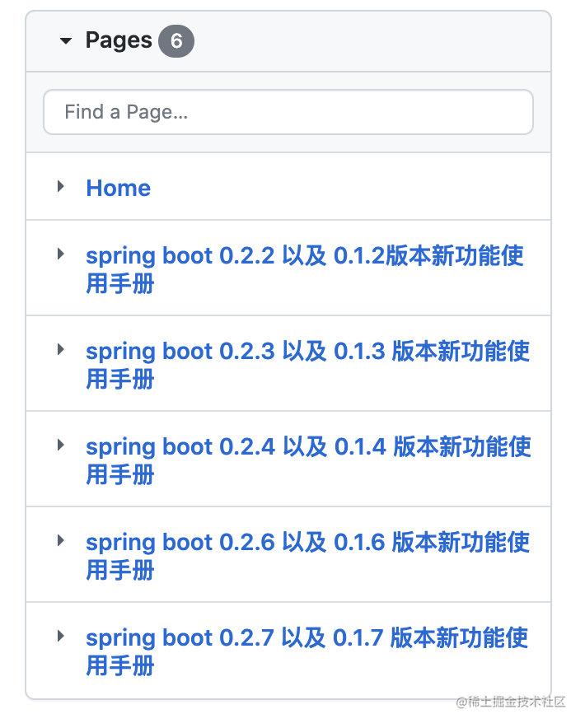Expand the spring boot 0.2.7 page triangle
This screenshot has width=585, height=728.
pyautogui.click(x=60, y=636)
